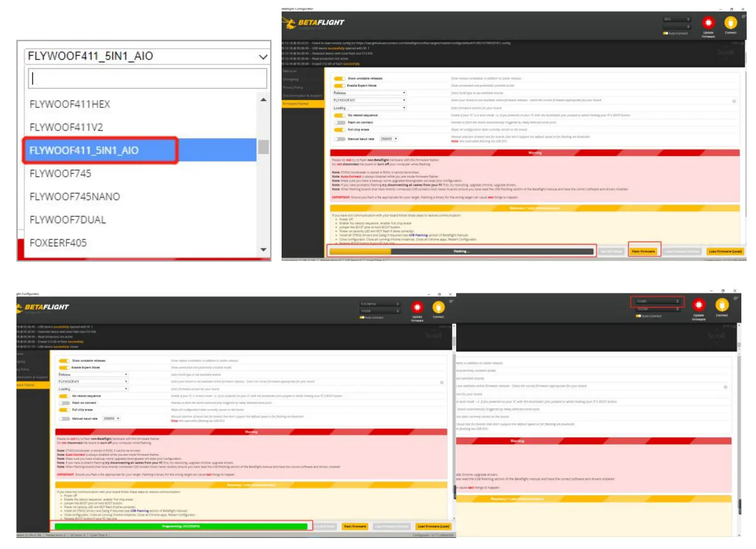The image size is (756, 549).
Task: Follow USB Flashing link in Programming SUCCESSFUL window
Action: 139,511
